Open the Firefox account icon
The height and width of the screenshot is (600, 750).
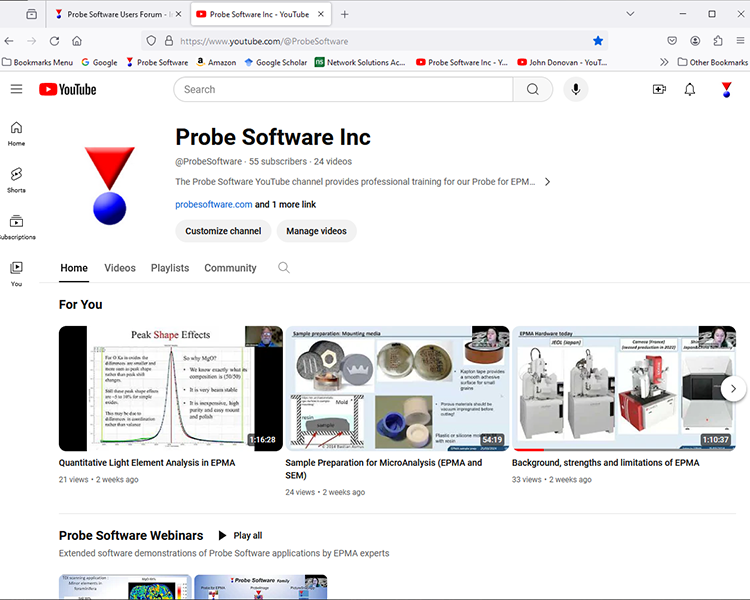click(695, 41)
